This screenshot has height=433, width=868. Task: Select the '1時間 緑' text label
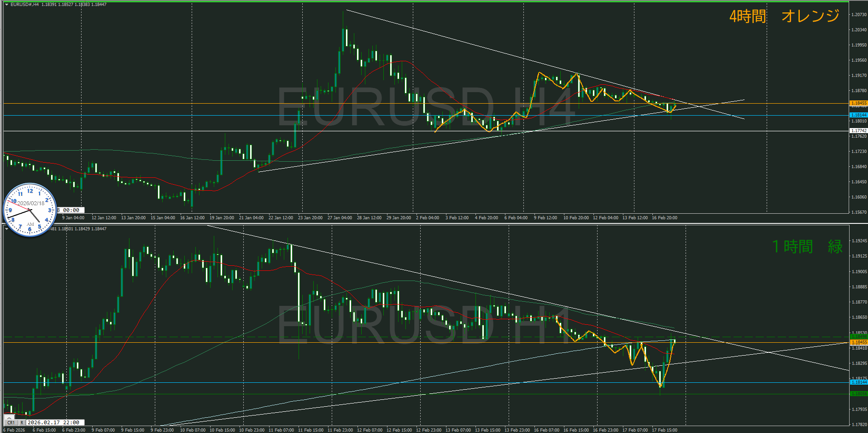point(807,246)
